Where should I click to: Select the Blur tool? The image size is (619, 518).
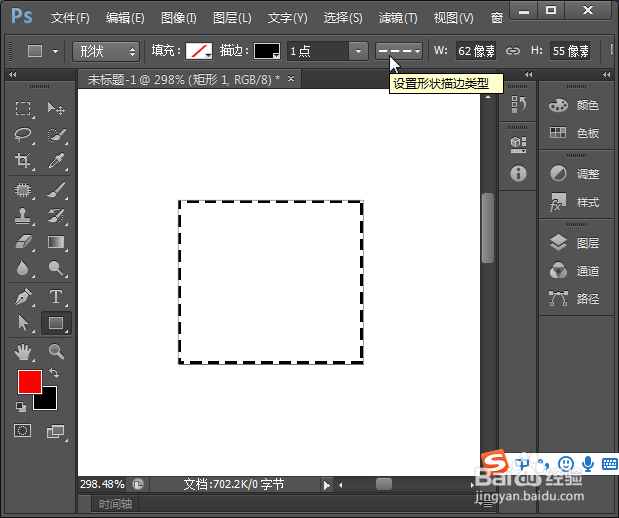tap(23, 268)
